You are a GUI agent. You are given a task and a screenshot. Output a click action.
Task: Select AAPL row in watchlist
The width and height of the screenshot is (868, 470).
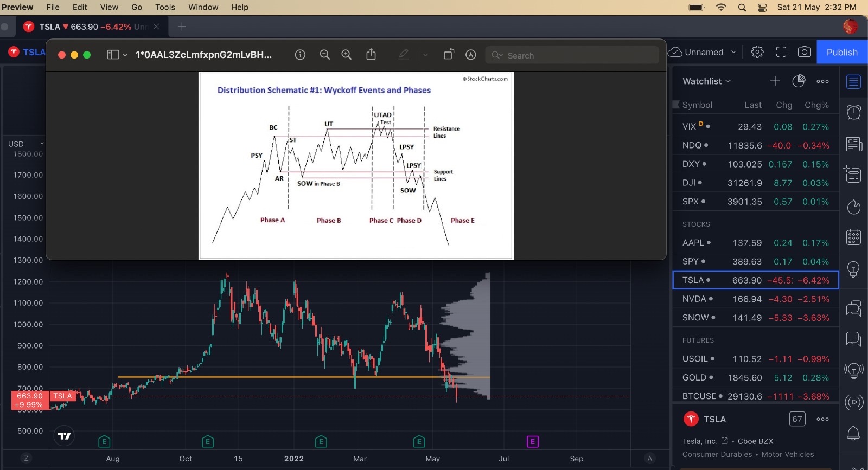point(756,243)
